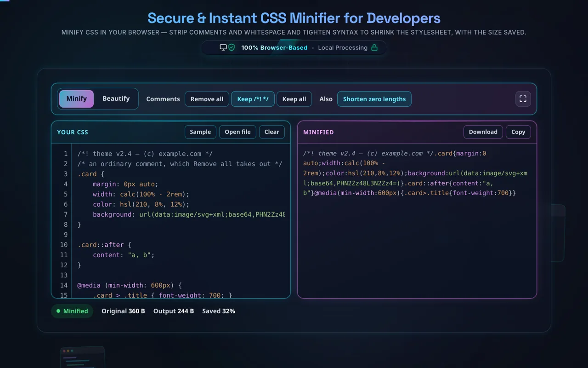Click the subtitle starting 'MINIFY CSS IN YOUR BROWSER'
This screenshot has width=588, height=368.
click(x=294, y=33)
